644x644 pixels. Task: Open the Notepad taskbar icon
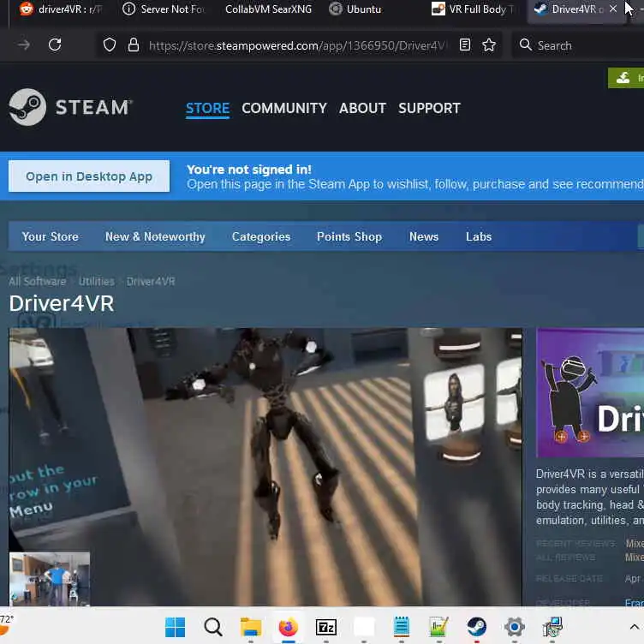coord(402,627)
